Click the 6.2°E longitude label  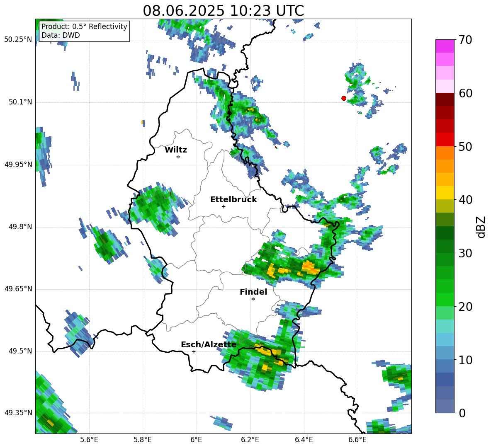[x=250, y=440]
